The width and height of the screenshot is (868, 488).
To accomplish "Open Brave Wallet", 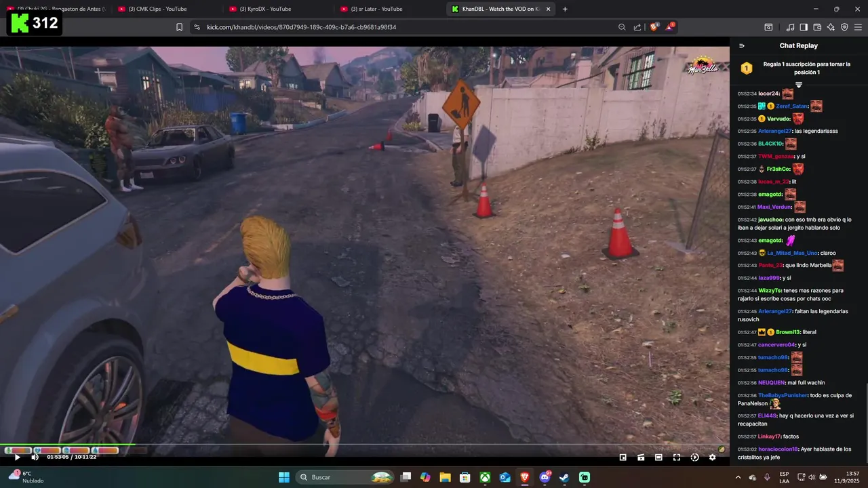I will pyautogui.click(x=817, y=27).
